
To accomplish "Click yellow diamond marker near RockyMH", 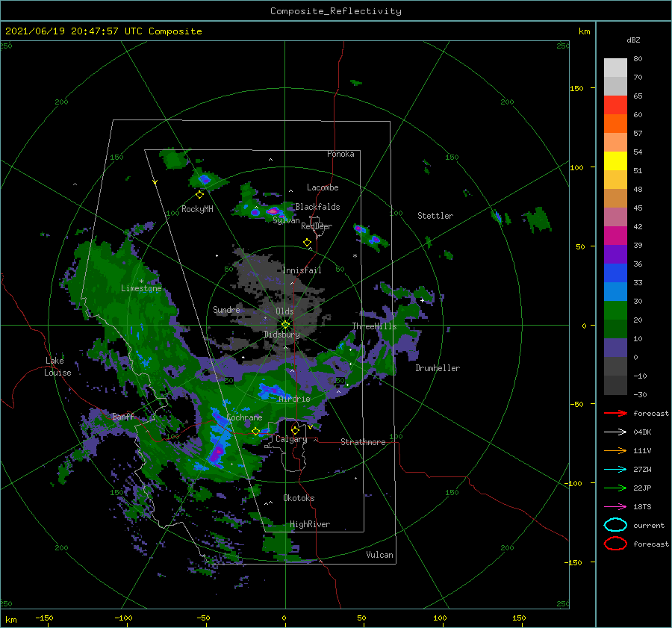I will [199, 195].
